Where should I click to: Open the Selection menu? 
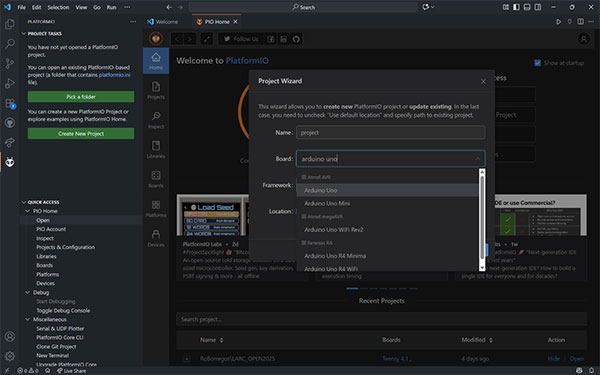58,7
